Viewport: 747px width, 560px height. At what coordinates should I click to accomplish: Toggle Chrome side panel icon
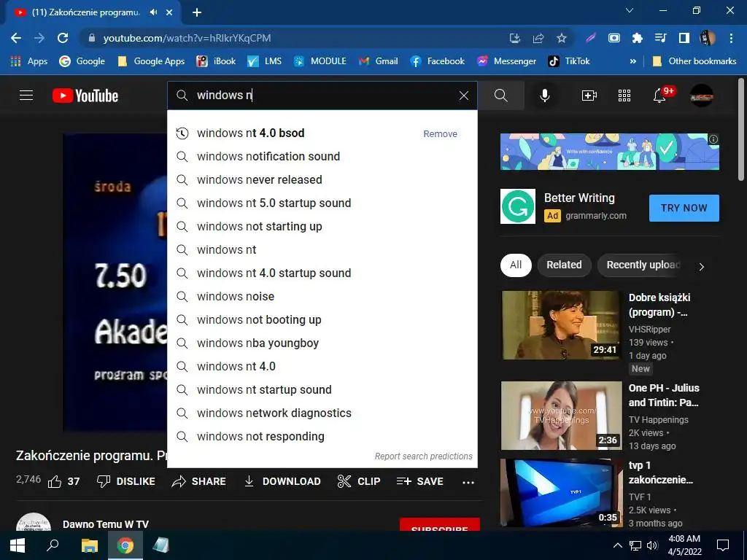coord(684,38)
